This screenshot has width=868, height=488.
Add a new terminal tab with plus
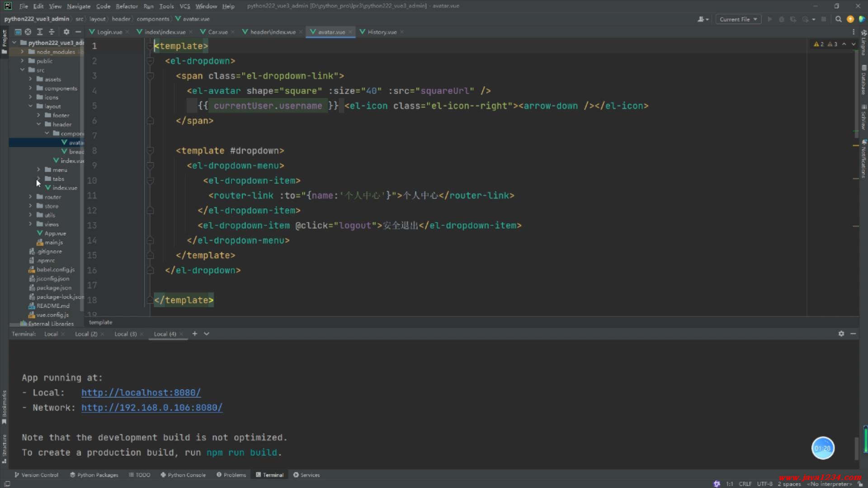click(x=194, y=333)
